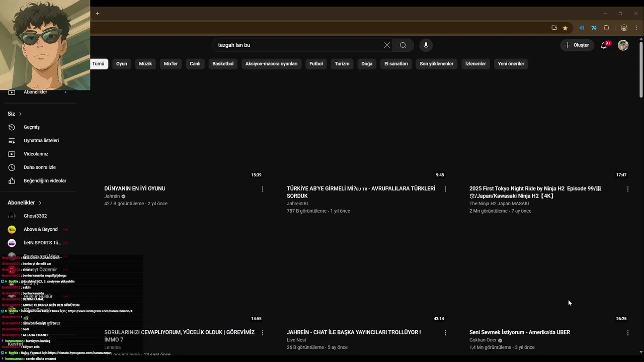Select the Yeni öneriler filter chip
This screenshot has height=362, width=644.
coord(511,64)
